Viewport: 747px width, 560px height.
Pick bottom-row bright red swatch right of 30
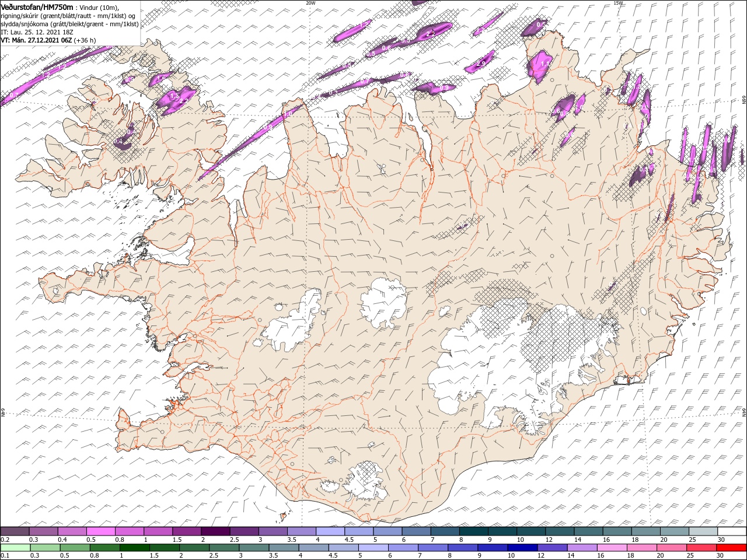click(x=732, y=547)
